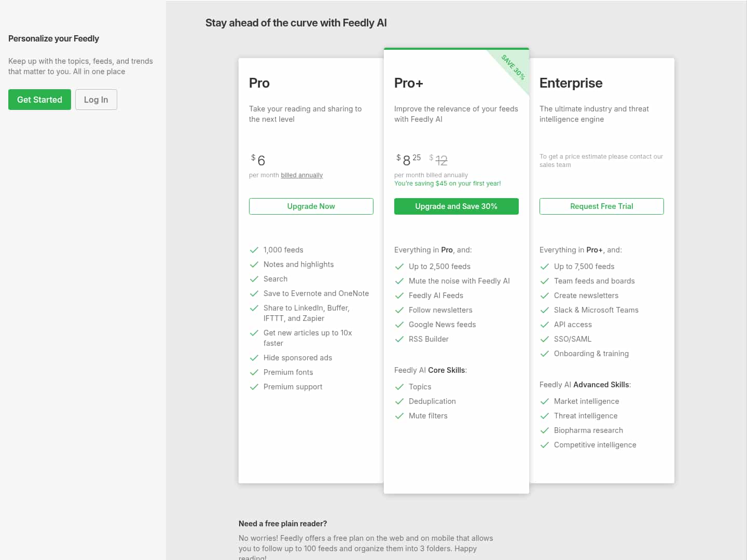Click 'The ultimate industry and threat intelligence engine'

pyautogui.click(x=594, y=114)
